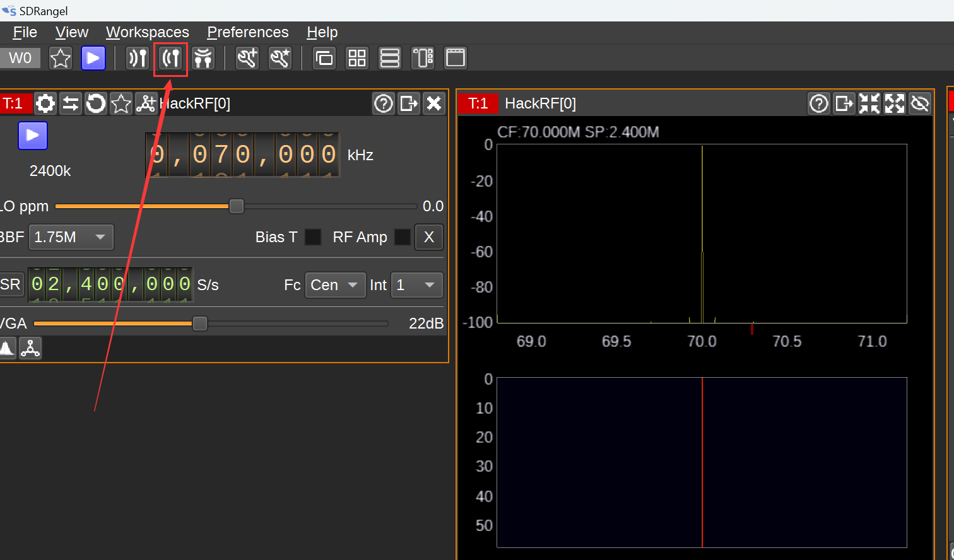The image size is (954, 560).
Task: Open the View menu
Action: click(72, 32)
